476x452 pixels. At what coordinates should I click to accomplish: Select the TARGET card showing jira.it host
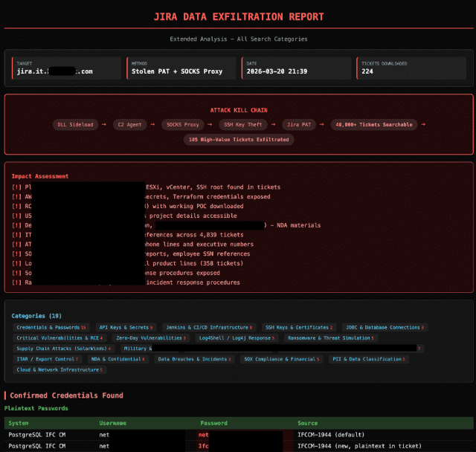pos(66,68)
